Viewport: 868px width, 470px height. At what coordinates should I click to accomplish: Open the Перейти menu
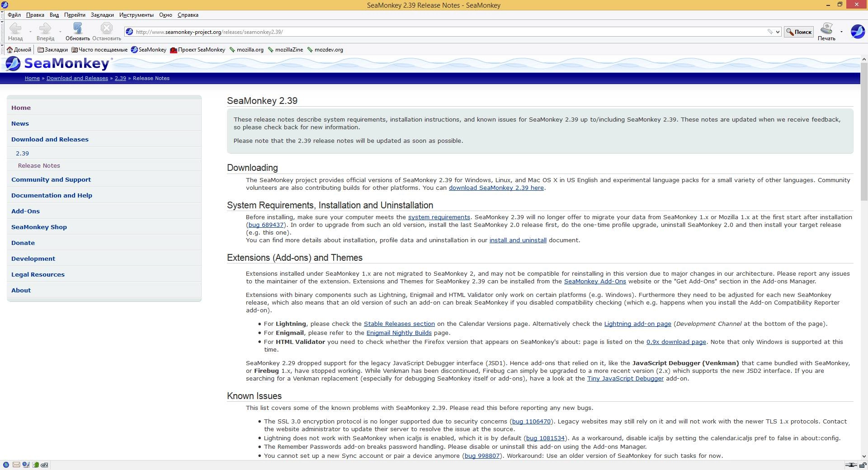pos(75,15)
